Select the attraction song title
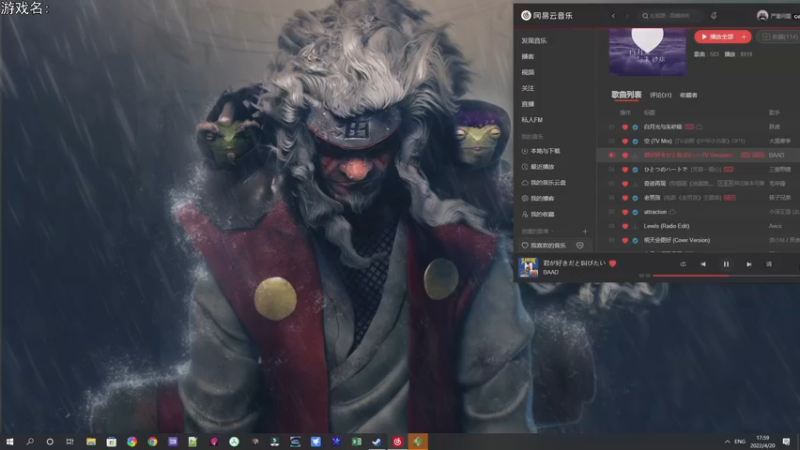Screen dimensions: 800x450 (x=655, y=212)
